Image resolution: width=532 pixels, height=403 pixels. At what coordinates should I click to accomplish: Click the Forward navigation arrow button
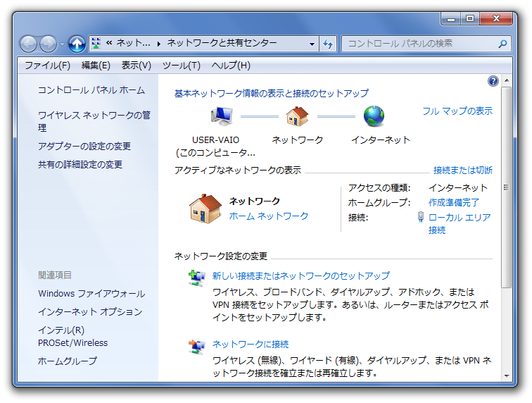coord(48,44)
